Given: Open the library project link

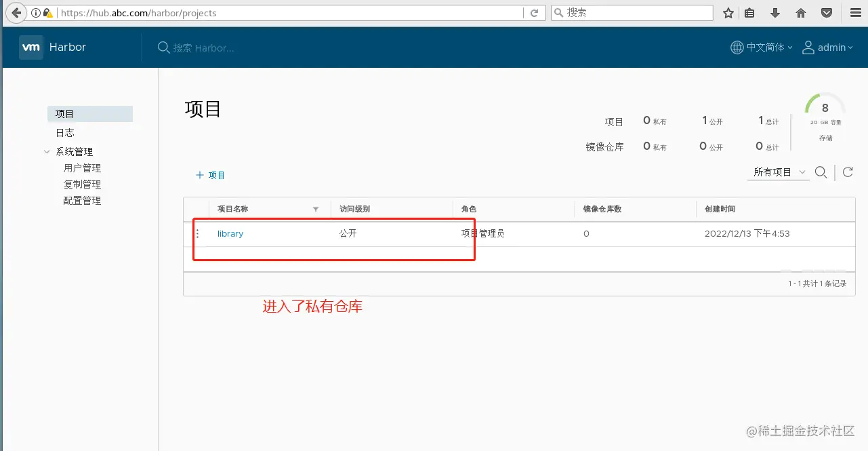Looking at the screenshot, I should pos(230,233).
